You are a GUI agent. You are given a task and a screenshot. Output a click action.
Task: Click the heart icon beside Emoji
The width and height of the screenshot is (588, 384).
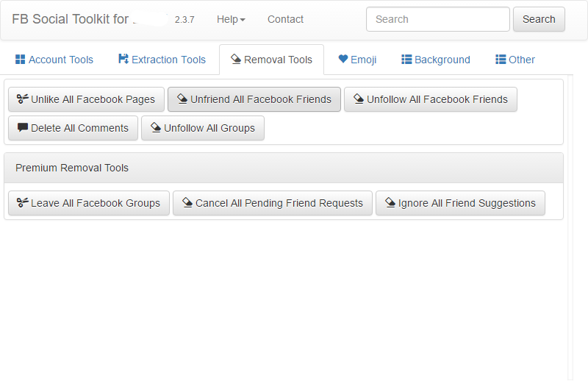(343, 59)
